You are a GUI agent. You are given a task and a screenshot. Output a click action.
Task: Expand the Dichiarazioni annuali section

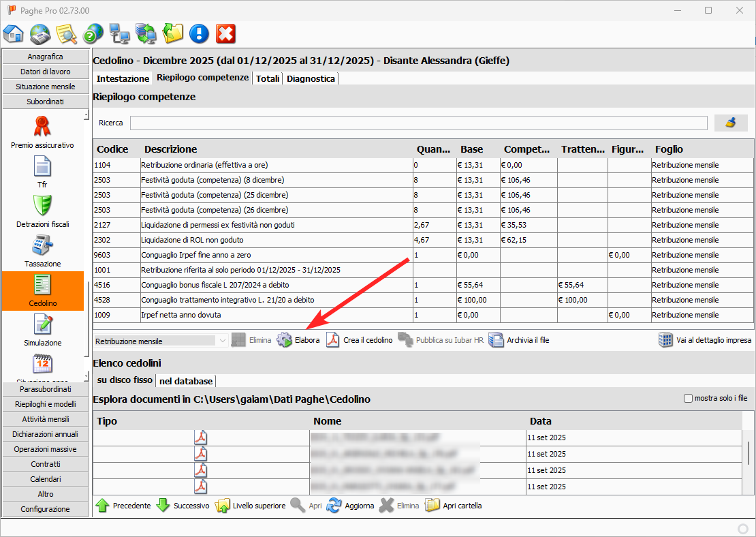click(46, 434)
